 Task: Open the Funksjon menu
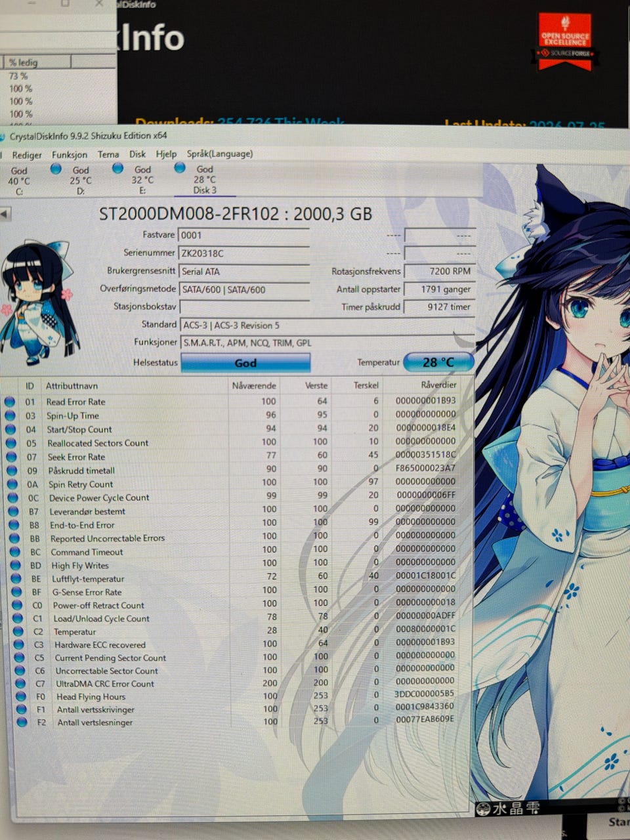[x=70, y=155]
